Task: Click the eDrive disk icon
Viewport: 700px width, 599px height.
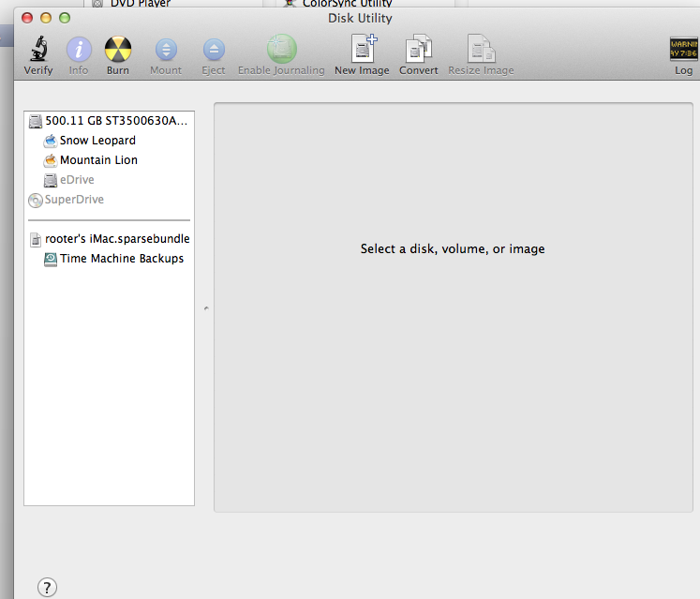Action: (x=51, y=180)
